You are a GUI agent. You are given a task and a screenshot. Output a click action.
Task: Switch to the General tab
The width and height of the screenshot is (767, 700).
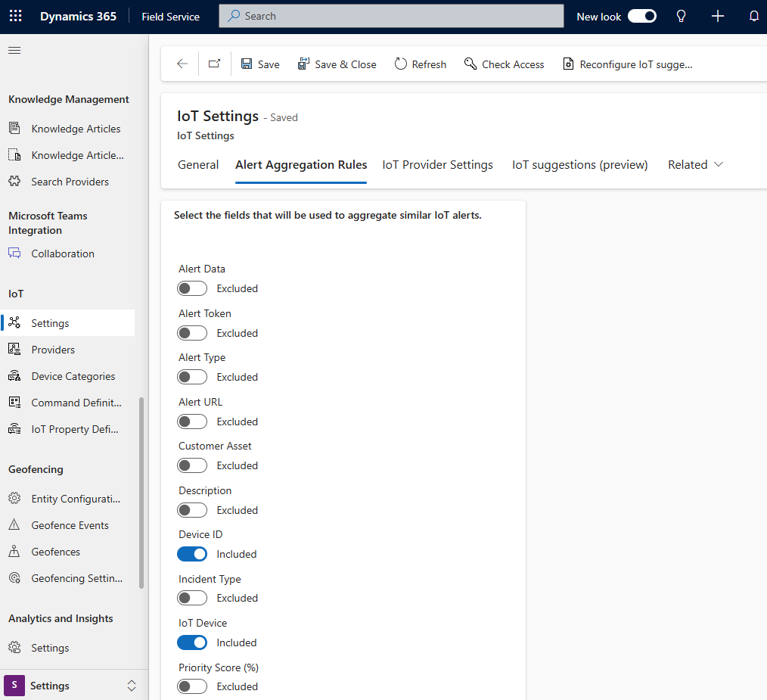pos(198,165)
